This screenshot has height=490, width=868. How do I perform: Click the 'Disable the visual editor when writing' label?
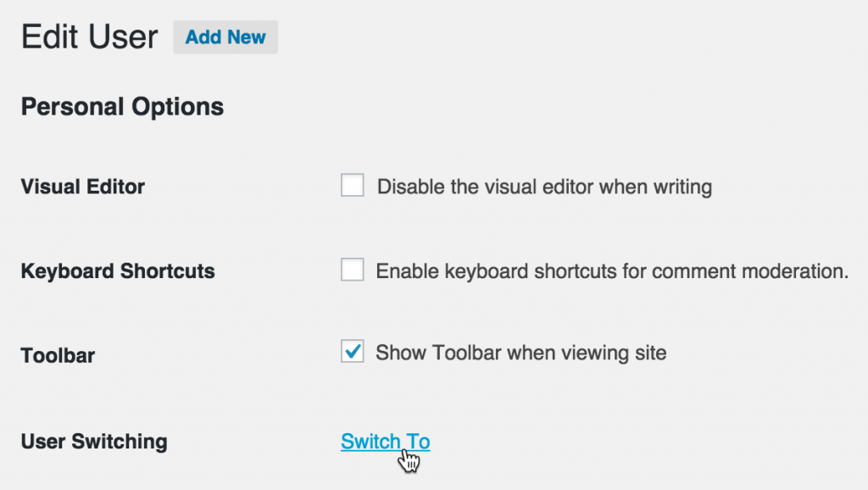(542, 187)
